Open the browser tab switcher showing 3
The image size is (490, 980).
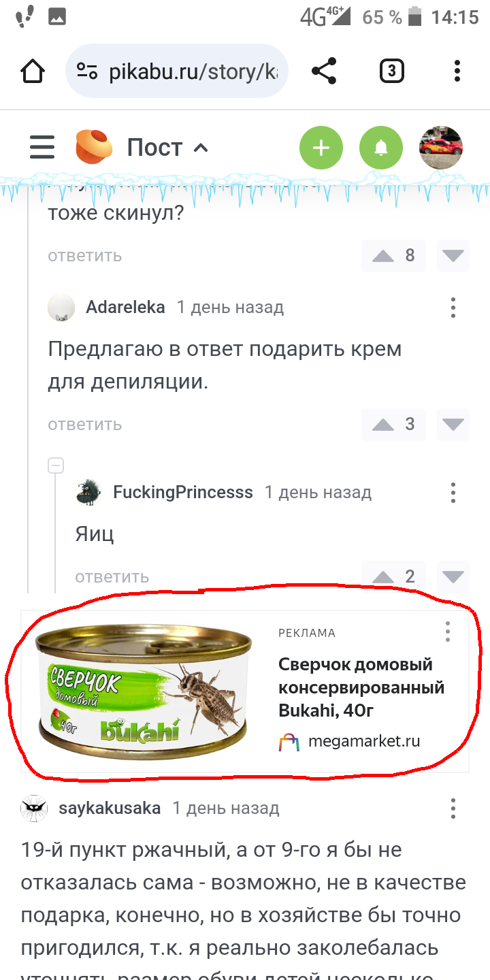click(x=391, y=71)
